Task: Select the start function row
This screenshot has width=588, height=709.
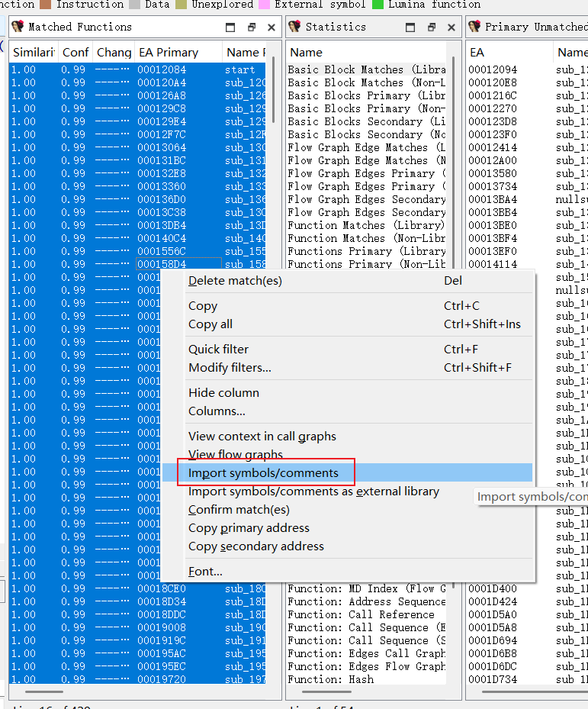Action: tap(137, 69)
